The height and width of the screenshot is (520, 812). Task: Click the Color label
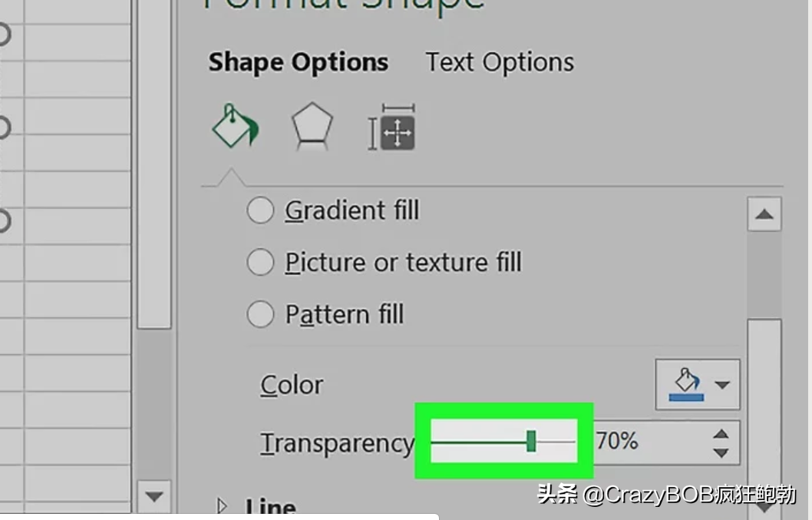click(x=292, y=386)
